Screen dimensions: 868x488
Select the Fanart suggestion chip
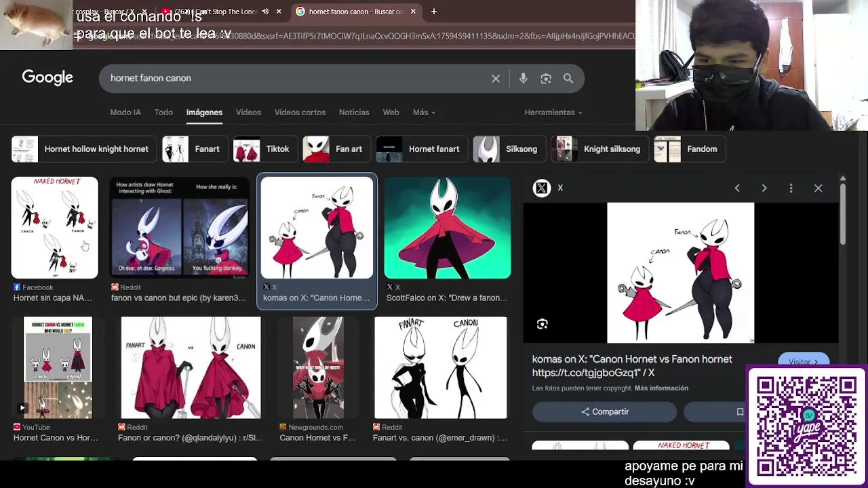[x=195, y=149]
